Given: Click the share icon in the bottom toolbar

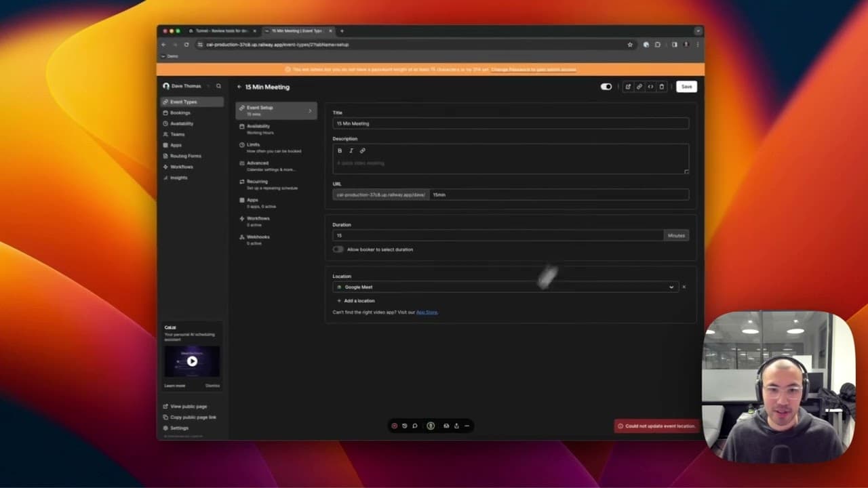Looking at the screenshot, I should click(456, 426).
